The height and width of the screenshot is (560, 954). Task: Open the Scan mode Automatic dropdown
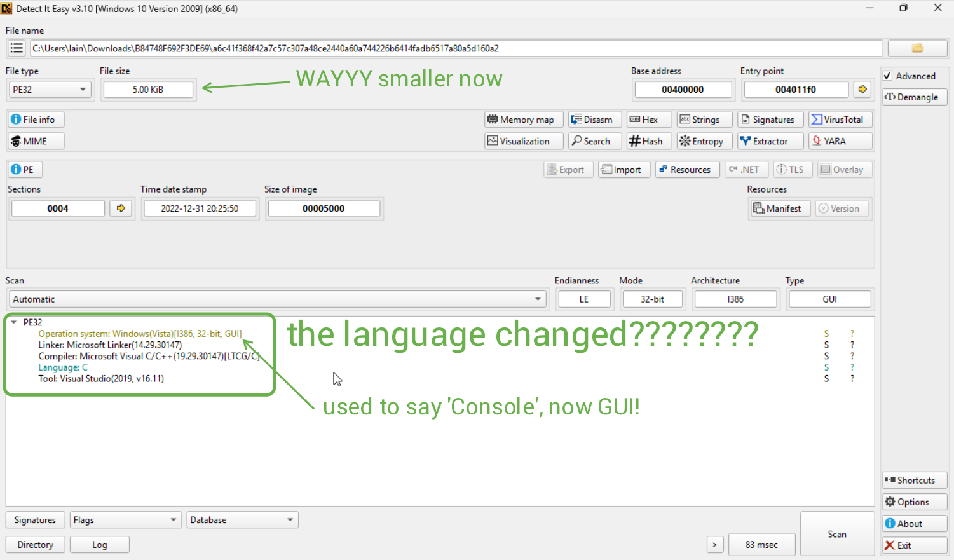tap(276, 299)
